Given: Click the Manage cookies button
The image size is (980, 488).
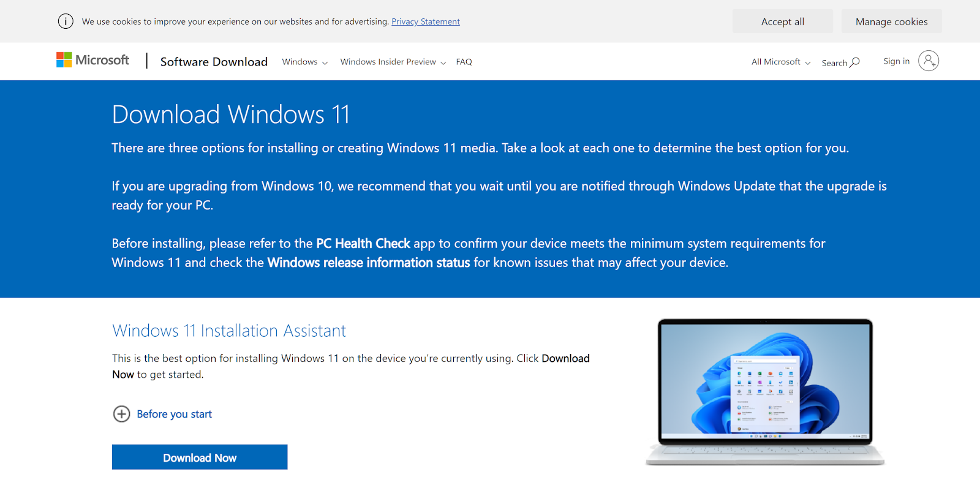Looking at the screenshot, I should 891,21.
